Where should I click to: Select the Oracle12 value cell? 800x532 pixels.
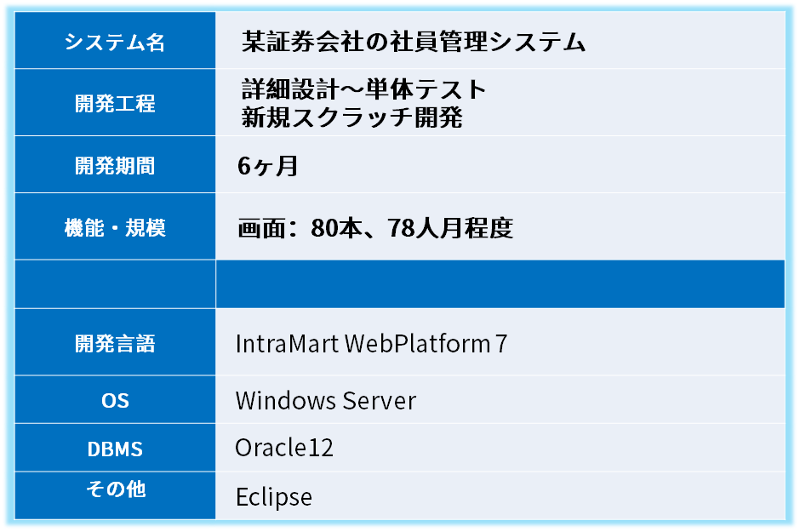click(x=284, y=448)
